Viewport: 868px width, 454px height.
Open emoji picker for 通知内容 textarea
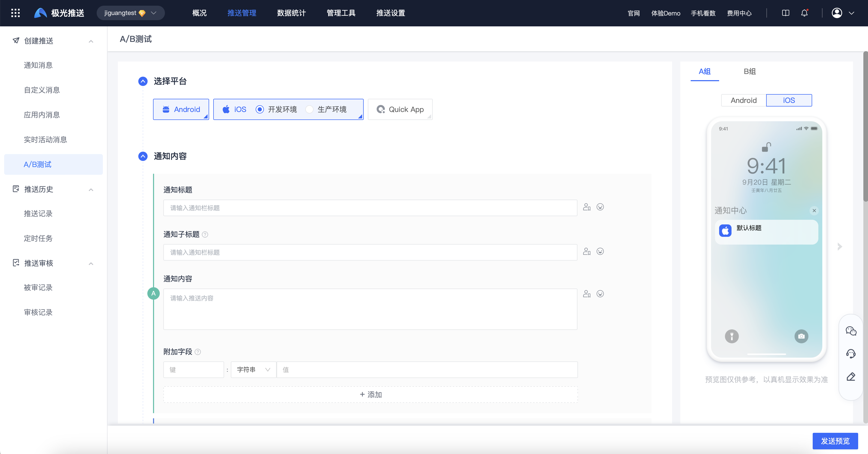600,294
